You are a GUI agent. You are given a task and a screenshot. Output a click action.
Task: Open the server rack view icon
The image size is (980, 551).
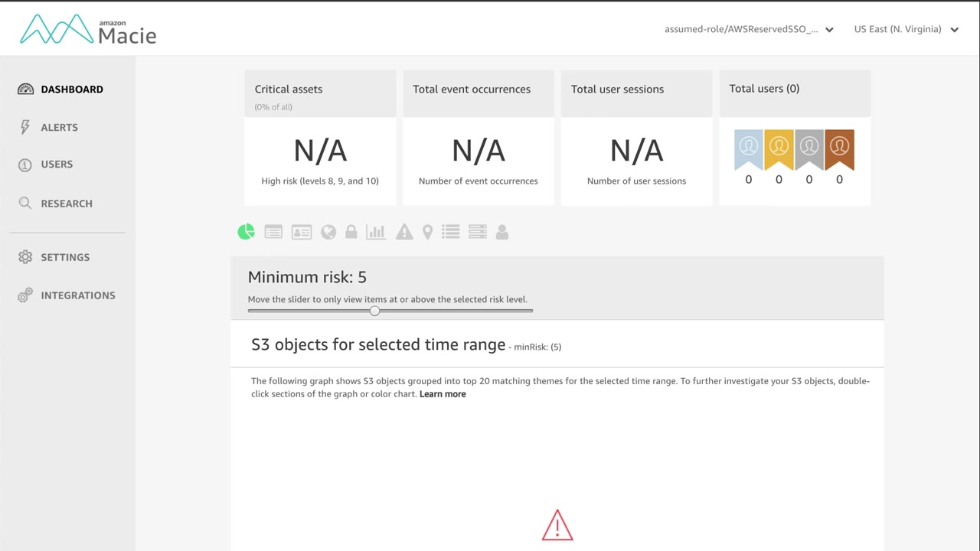click(x=478, y=232)
